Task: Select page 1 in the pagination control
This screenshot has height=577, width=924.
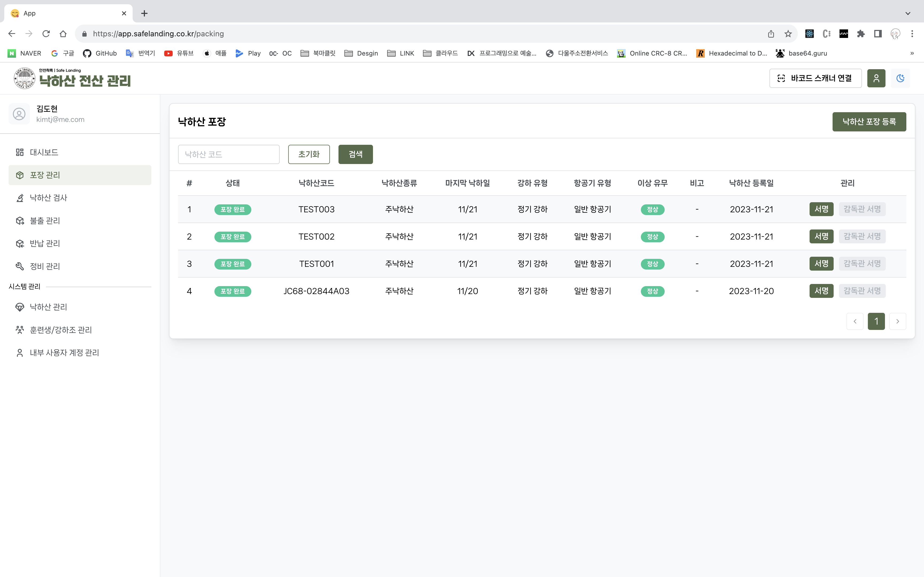Action: pos(876,321)
